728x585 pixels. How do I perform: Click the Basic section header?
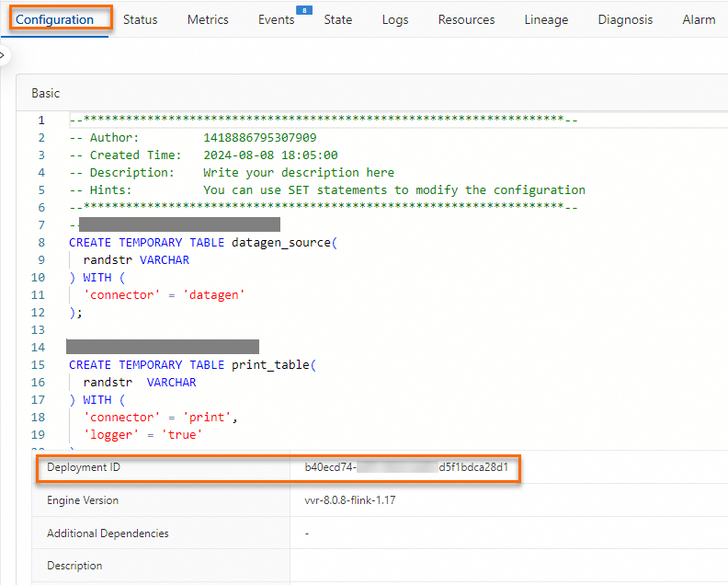(x=46, y=93)
